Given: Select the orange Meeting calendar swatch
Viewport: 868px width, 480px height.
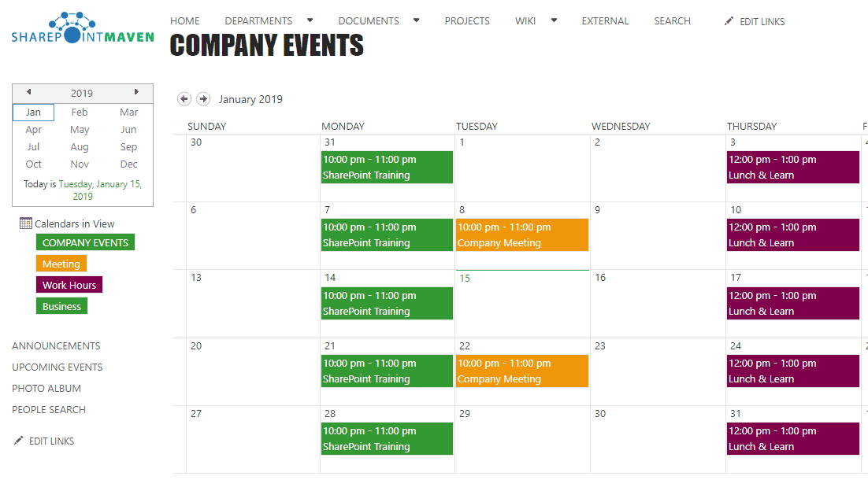Looking at the screenshot, I should click(x=61, y=264).
